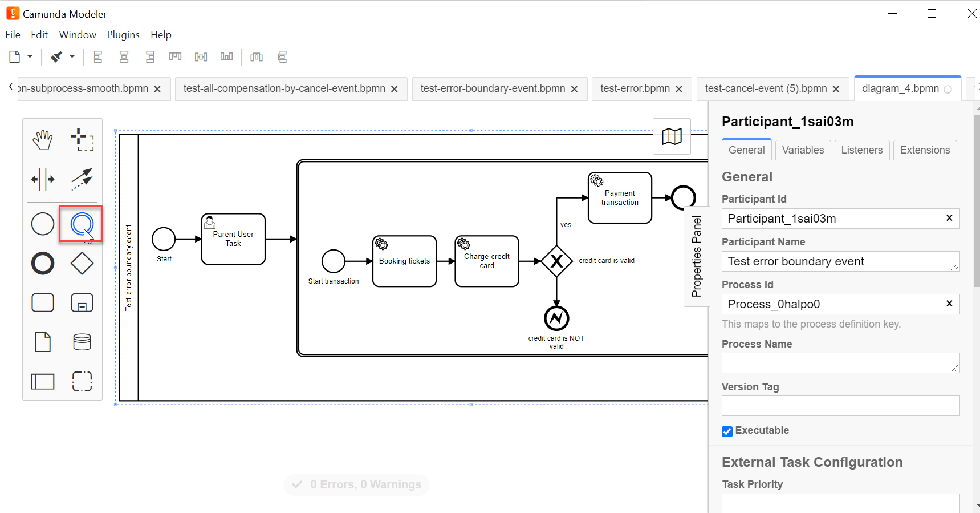980x513 pixels.
Task: Create a Pool/Participant element
Action: point(43,381)
